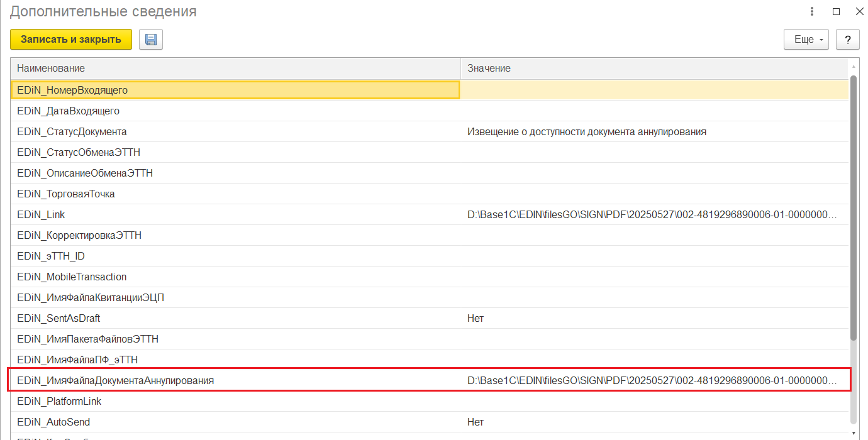Expand the 'Еще' dropdown menu
The width and height of the screenshot is (868, 440).
806,40
